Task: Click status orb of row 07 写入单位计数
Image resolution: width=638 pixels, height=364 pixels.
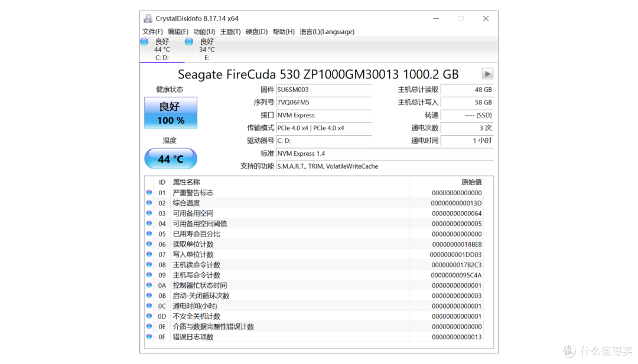Action: tap(149, 254)
